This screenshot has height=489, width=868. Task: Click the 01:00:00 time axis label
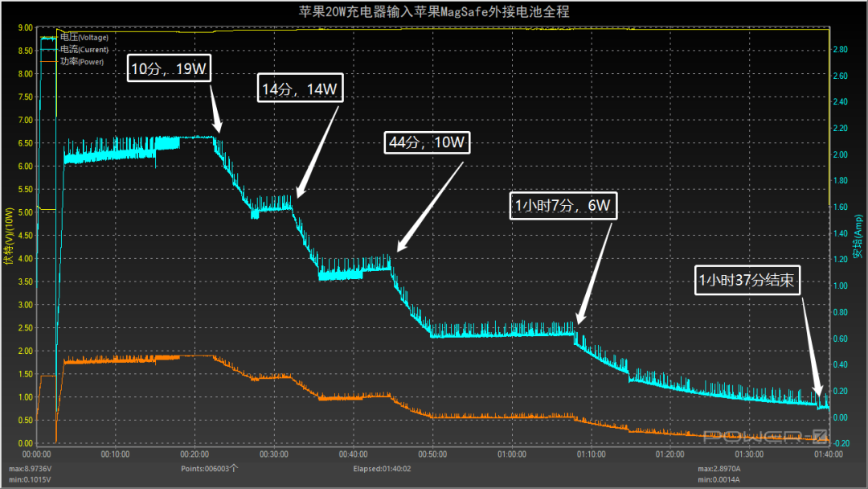point(512,454)
